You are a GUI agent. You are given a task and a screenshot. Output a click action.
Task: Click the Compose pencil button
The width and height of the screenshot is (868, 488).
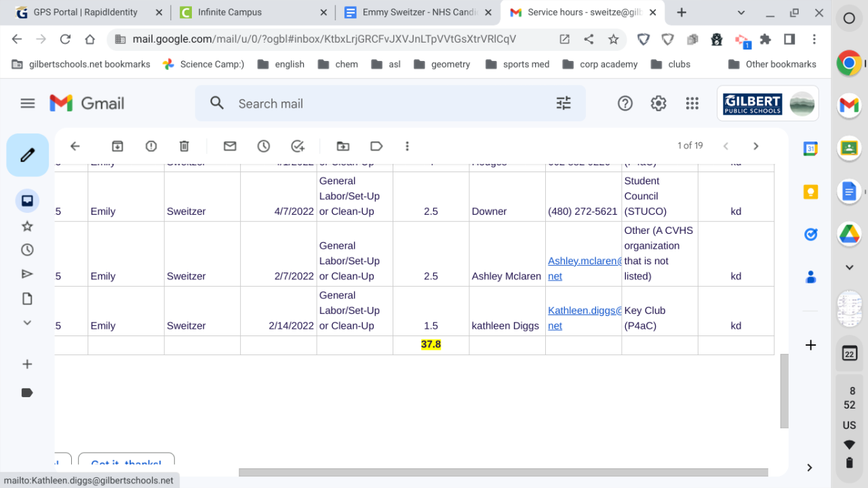28,155
